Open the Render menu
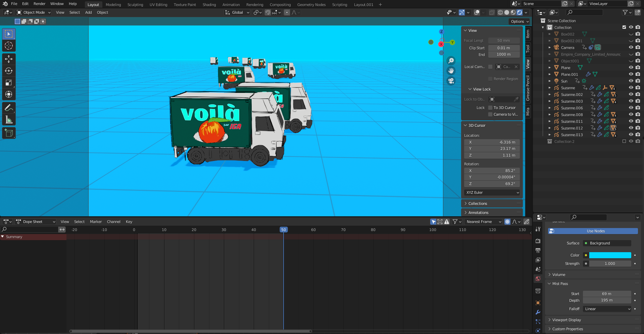The height and width of the screenshot is (334, 644). 39,4
